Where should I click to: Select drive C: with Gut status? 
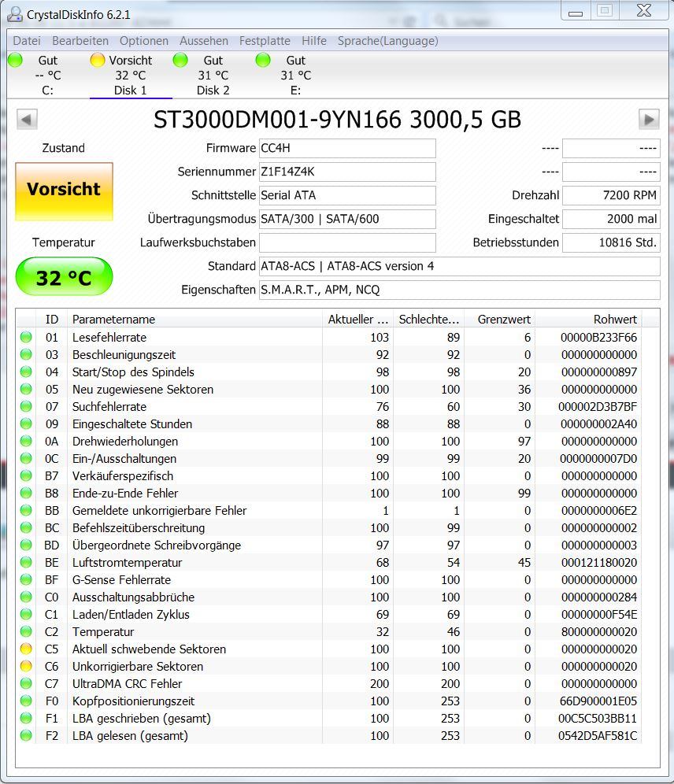[47, 75]
